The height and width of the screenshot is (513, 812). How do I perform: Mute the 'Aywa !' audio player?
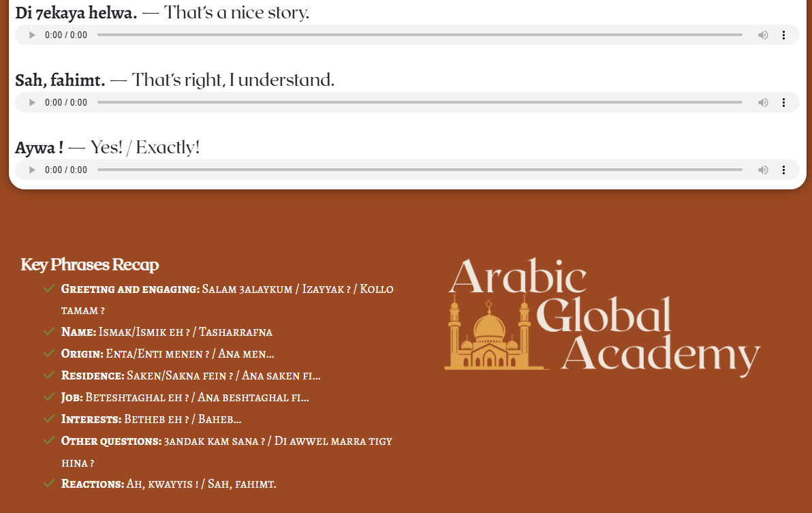coord(763,170)
